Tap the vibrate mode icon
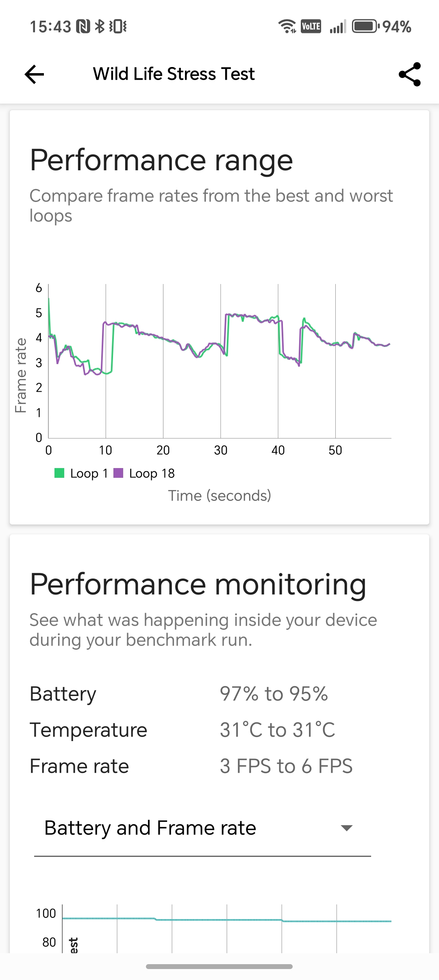439x980 pixels. pyautogui.click(x=118, y=27)
